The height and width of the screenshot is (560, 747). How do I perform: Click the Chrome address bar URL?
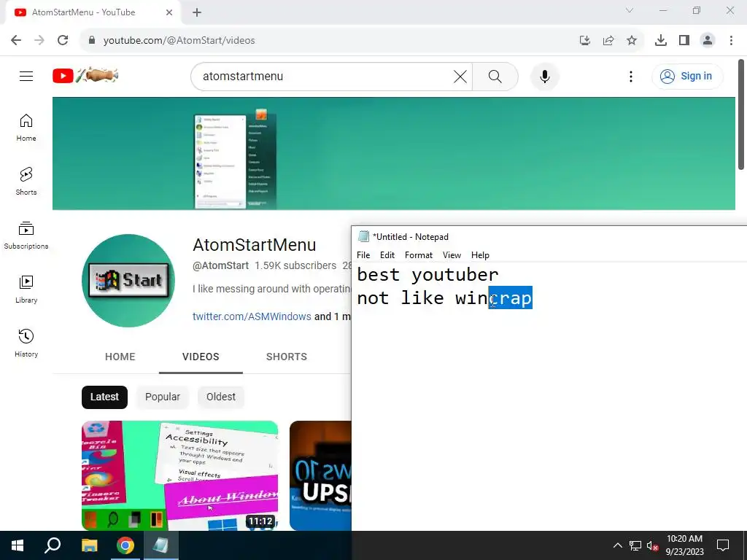tap(179, 41)
